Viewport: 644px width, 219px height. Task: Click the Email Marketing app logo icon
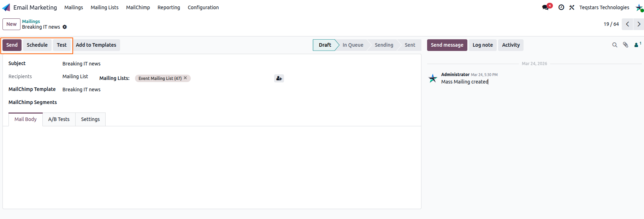pos(6,7)
